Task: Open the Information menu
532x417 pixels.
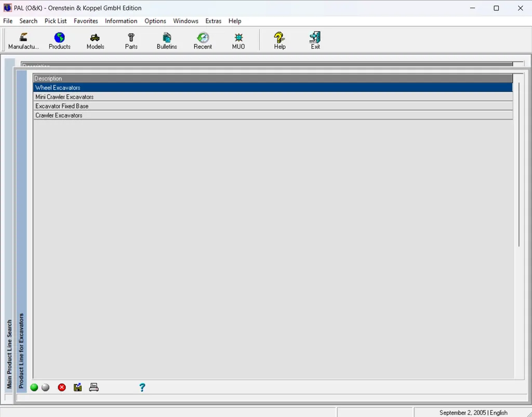Action: click(121, 21)
